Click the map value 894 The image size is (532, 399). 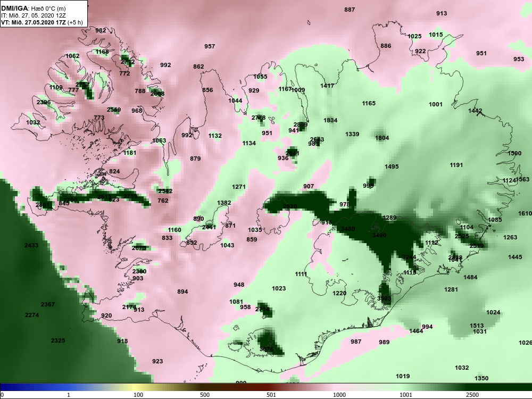point(182,292)
